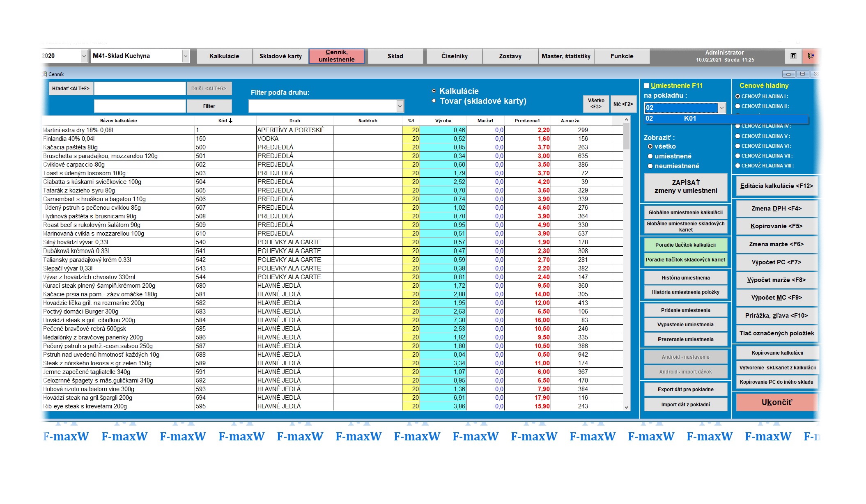Open the M41-Sklad Kuchyna warehouse dropdown
The image size is (866, 504).
[x=186, y=56]
